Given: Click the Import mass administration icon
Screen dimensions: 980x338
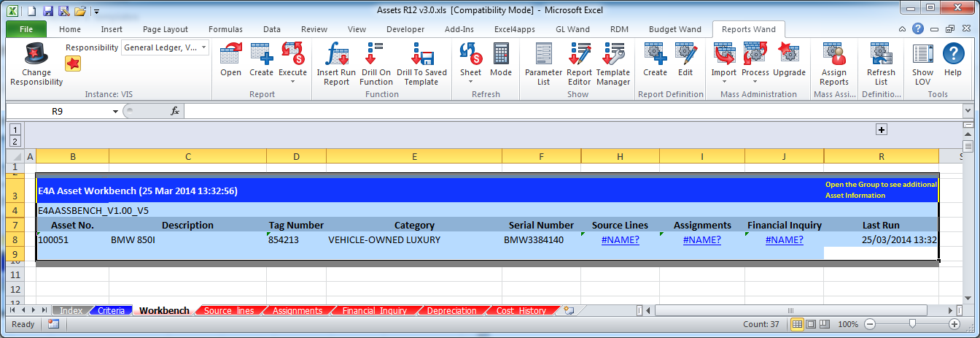Looking at the screenshot, I should point(724,53).
